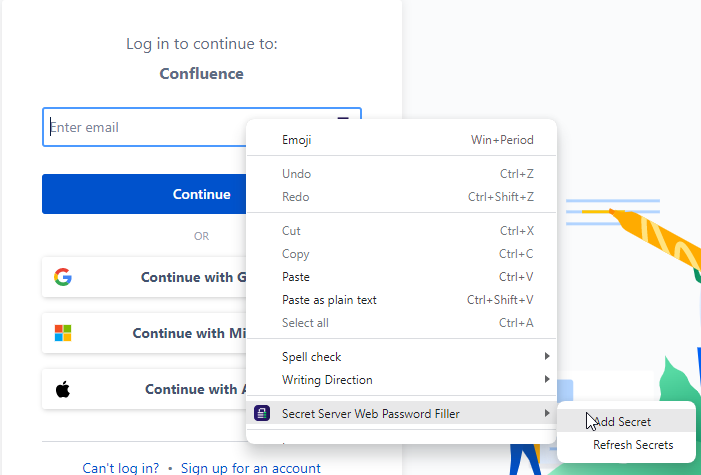The image size is (701, 475).
Task: Click the Microsoft logo icon
Action: coord(63,333)
